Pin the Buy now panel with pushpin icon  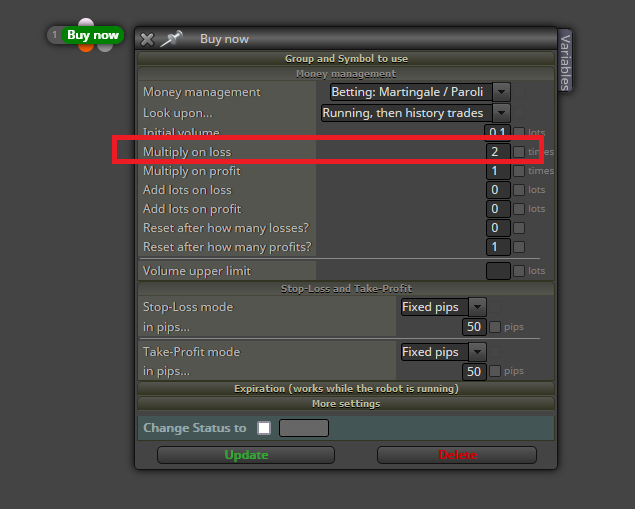point(171,38)
